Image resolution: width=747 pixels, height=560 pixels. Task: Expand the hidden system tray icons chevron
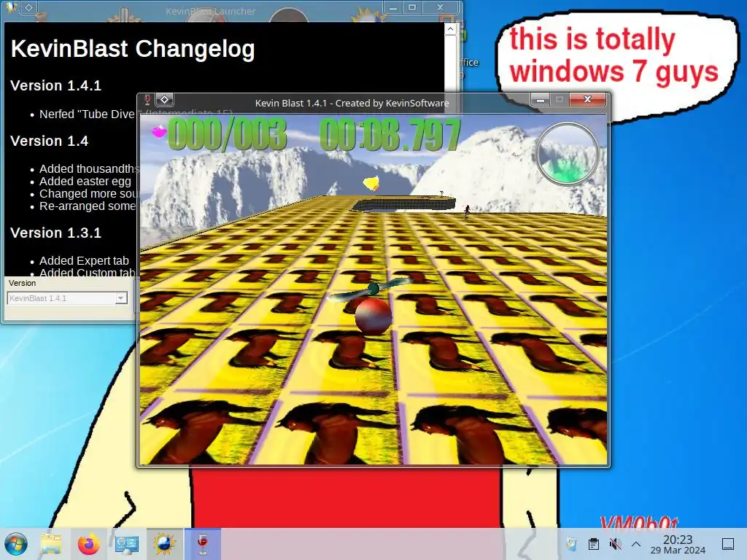(636, 544)
